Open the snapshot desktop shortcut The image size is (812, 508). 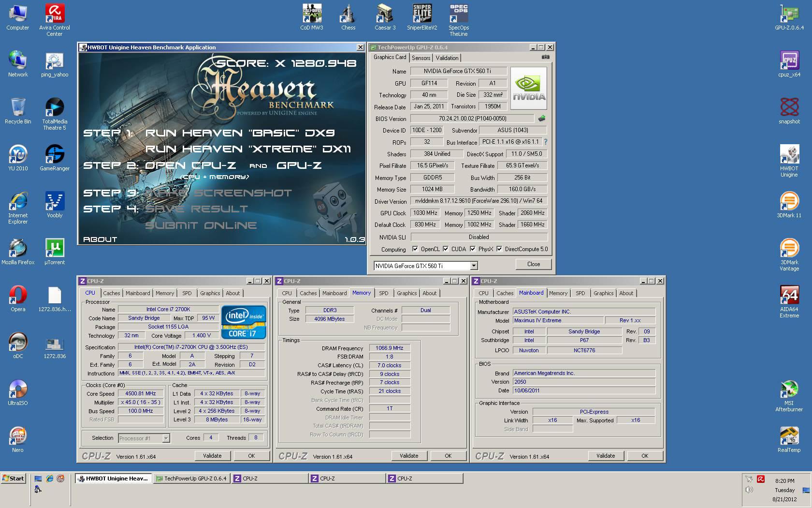[x=789, y=111]
